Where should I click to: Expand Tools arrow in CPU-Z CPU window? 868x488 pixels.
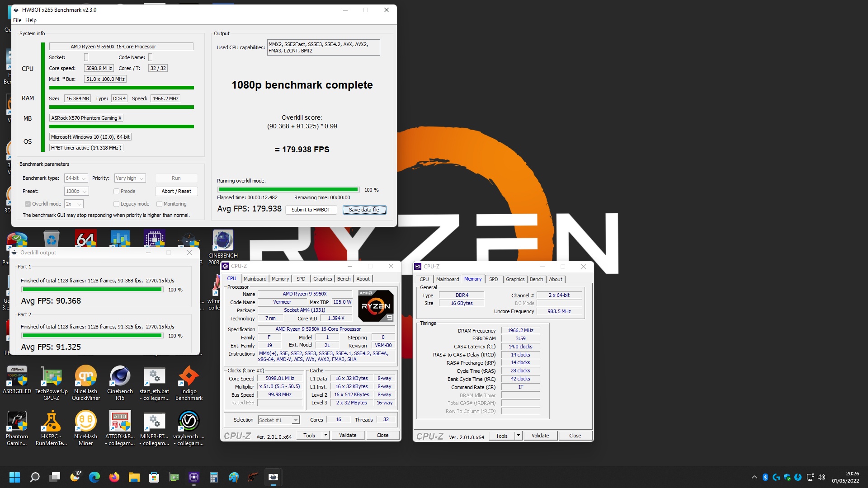325,436
